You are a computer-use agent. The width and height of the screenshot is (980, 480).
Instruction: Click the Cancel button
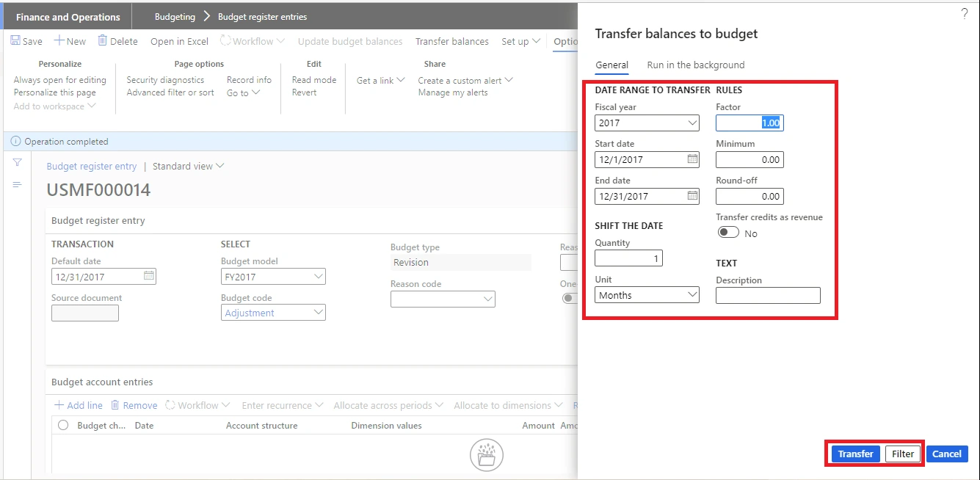point(946,454)
